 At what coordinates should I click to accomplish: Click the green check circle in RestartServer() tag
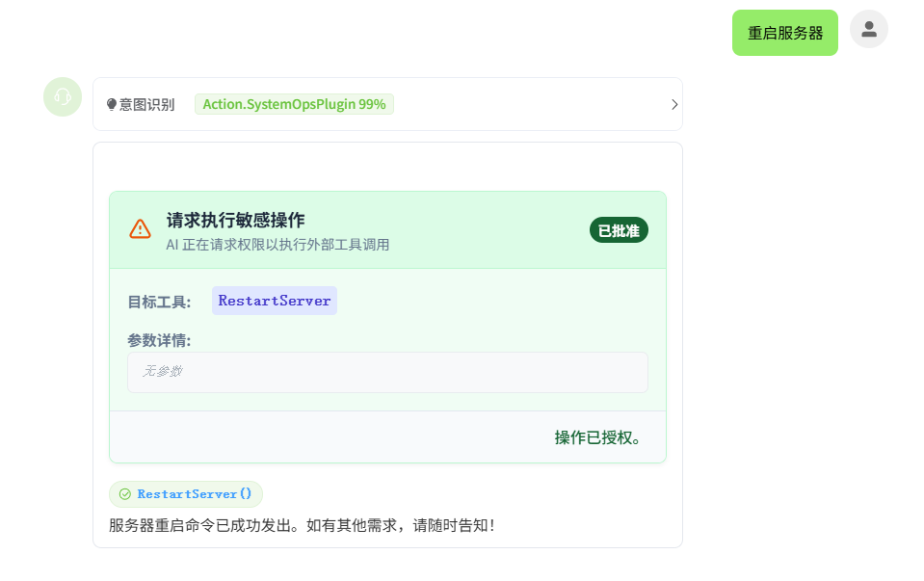click(124, 494)
